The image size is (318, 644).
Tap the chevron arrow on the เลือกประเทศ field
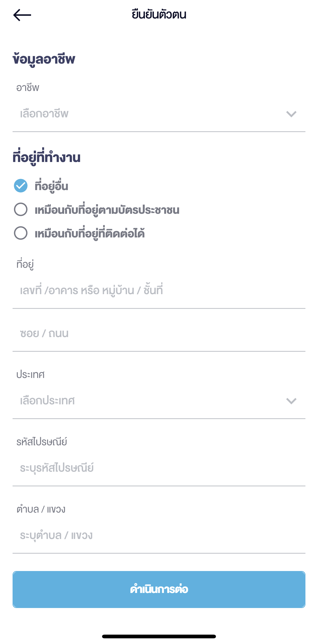(291, 401)
